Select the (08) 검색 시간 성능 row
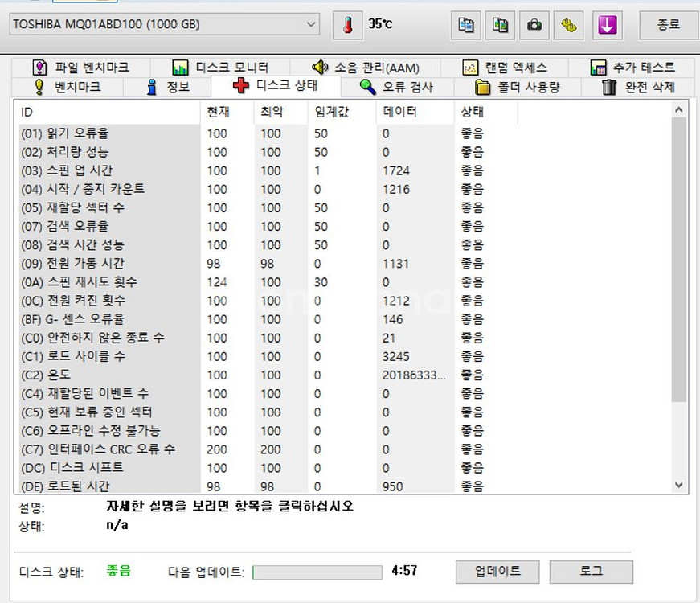700x603 pixels. [x=268, y=245]
